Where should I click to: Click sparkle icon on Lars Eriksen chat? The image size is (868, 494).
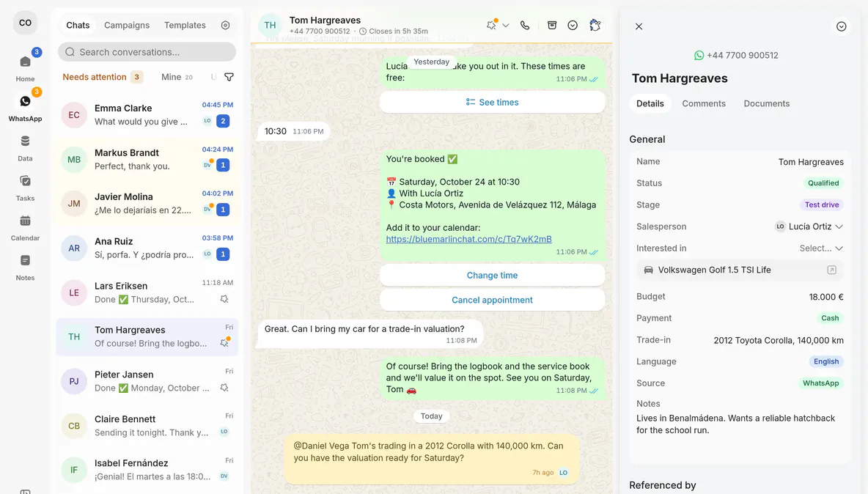tap(224, 299)
